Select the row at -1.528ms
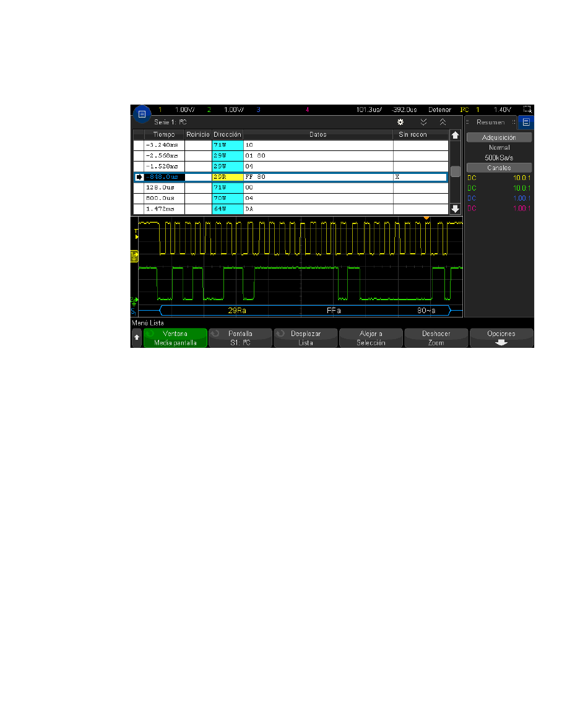Image resolution: width=588 pixels, height=721 pixels. (291, 166)
